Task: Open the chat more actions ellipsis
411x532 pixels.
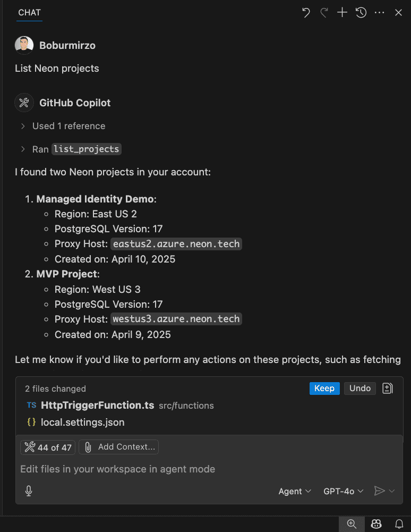Action: [x=380, y=13]
